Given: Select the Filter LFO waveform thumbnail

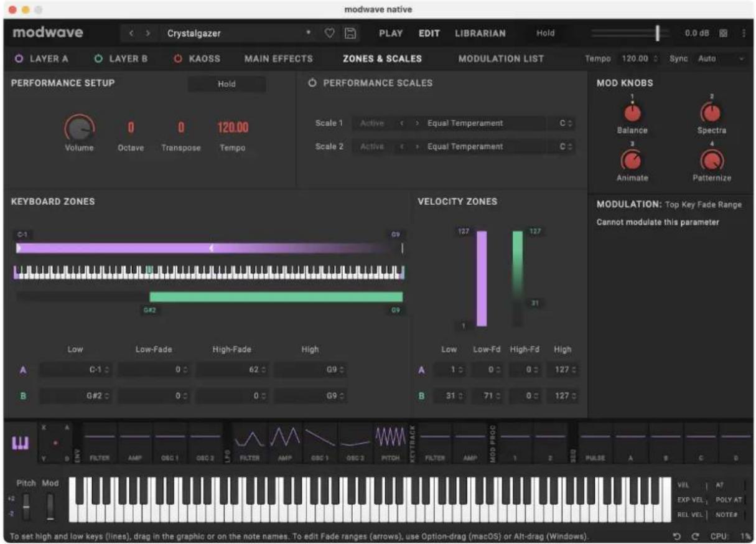Looking at the screenshot, I should [250, 443].
